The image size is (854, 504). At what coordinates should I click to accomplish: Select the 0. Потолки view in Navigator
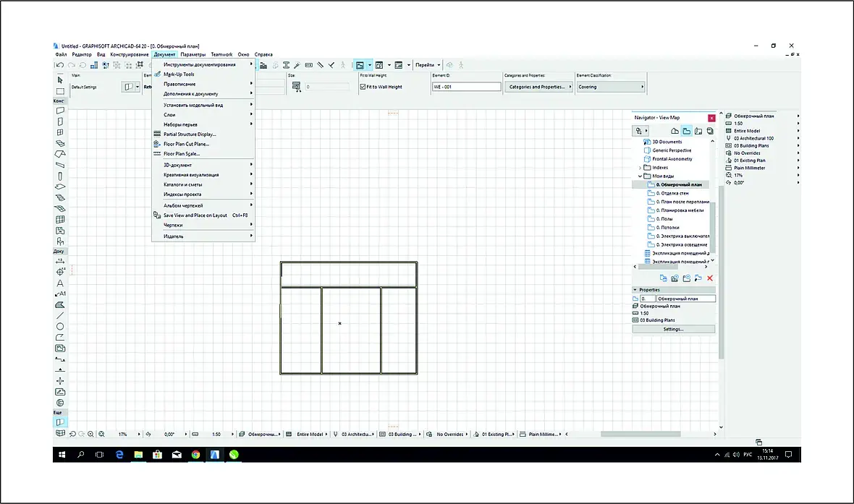click(667, 228)
